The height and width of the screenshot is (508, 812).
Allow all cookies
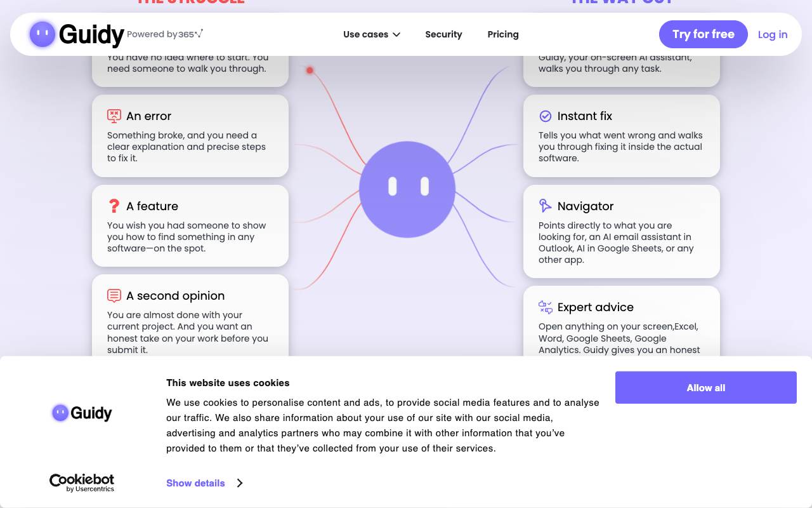tap(706, 387)
